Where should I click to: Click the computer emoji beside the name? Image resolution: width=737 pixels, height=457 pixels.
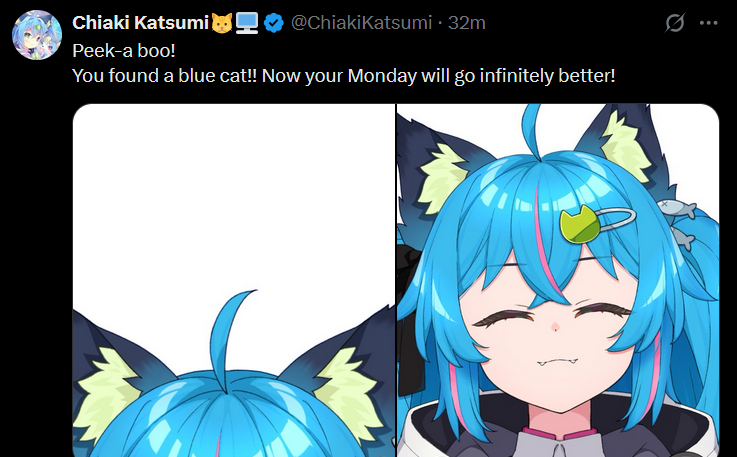tap(247, 23)
